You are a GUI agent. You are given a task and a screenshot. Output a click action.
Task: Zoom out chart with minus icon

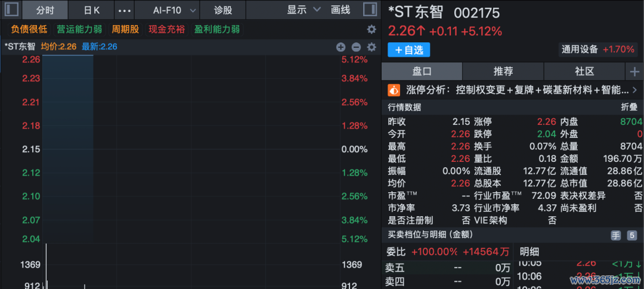point(356,47)
